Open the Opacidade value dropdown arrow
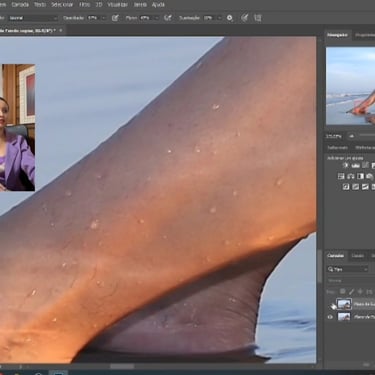Image resolution: width=375 pixels, height=375 pixels. pos(103,18)
